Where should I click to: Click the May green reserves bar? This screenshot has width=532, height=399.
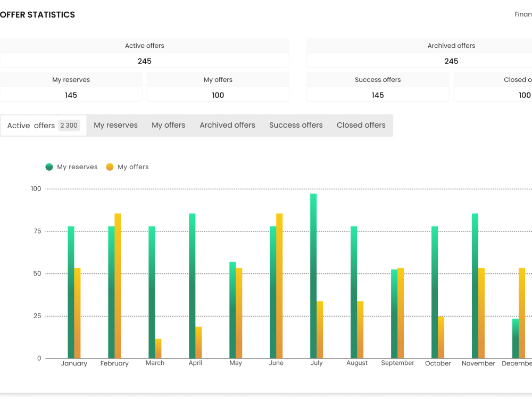[x=232, y=310]
